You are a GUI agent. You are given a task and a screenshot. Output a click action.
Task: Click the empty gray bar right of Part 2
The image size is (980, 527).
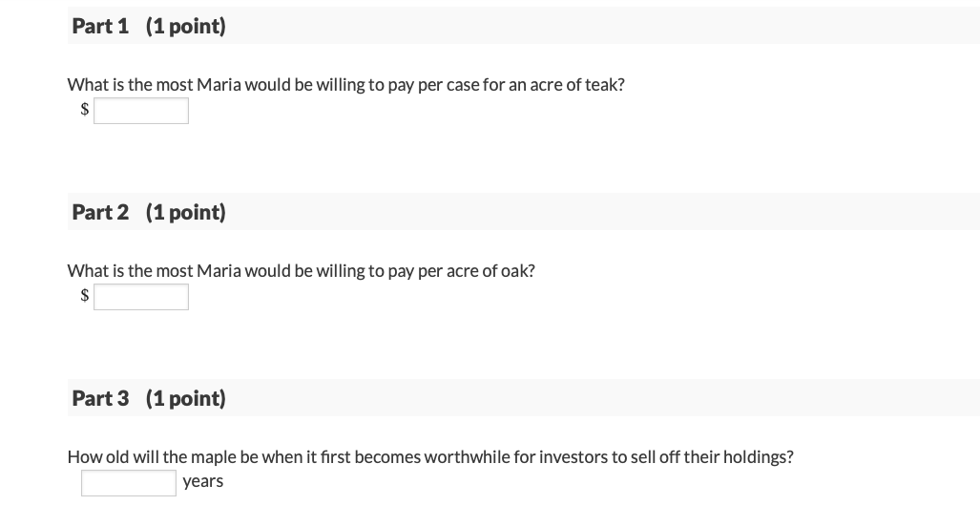pos(603,212)
